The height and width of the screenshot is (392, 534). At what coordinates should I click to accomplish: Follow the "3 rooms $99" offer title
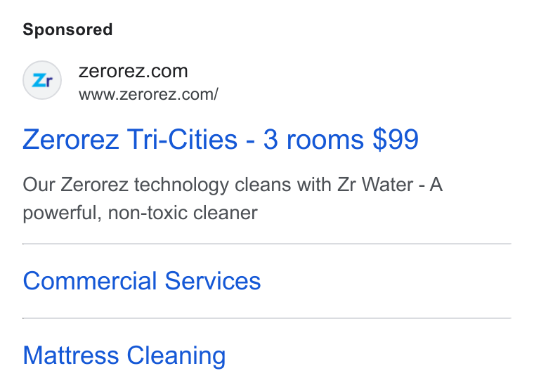tap(341, 139)
